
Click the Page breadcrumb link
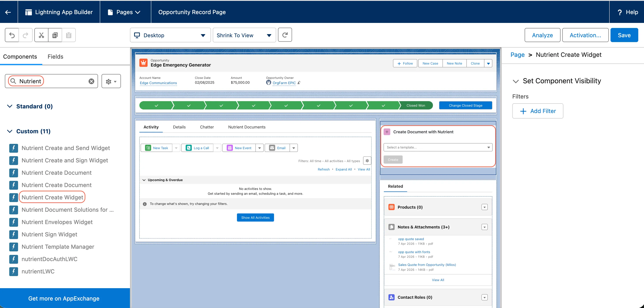click(517, 55)
